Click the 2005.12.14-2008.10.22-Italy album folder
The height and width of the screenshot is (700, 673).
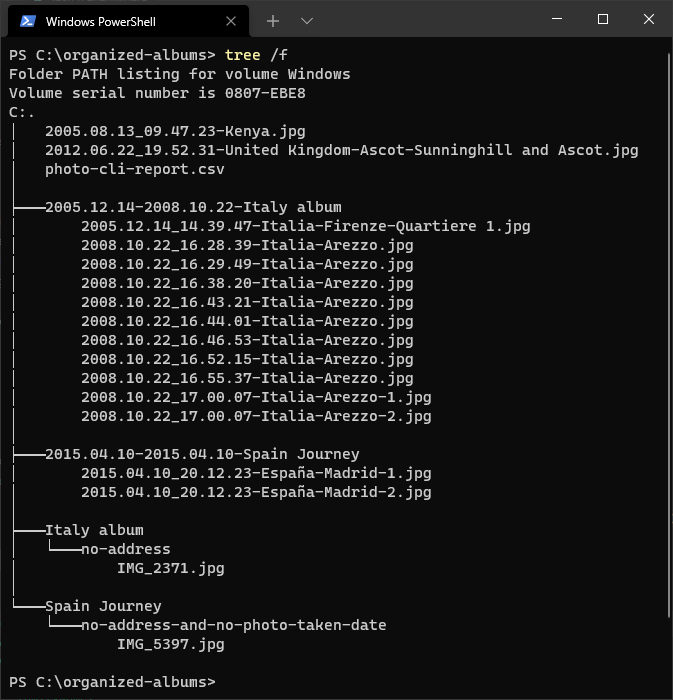[193, 207]
